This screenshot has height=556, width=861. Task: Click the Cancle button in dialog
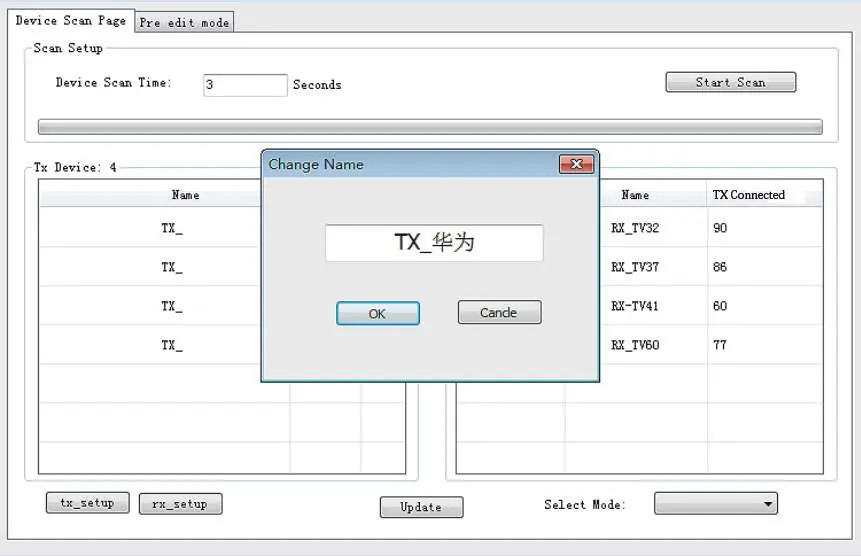click(499, 312)
